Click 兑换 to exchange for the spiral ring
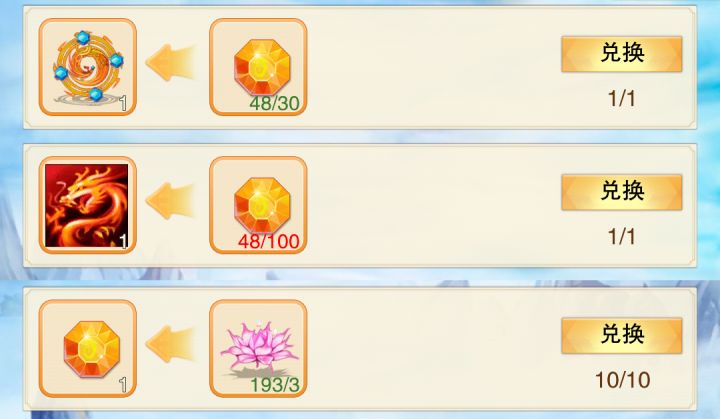The height and width of the screenshot is (419, 720). 622,54
